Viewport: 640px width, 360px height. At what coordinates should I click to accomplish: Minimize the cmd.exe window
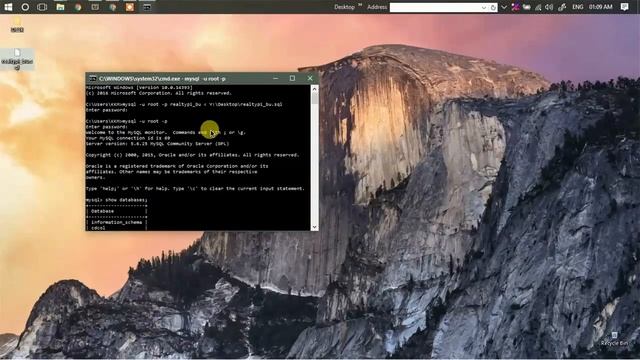[276, 78]
